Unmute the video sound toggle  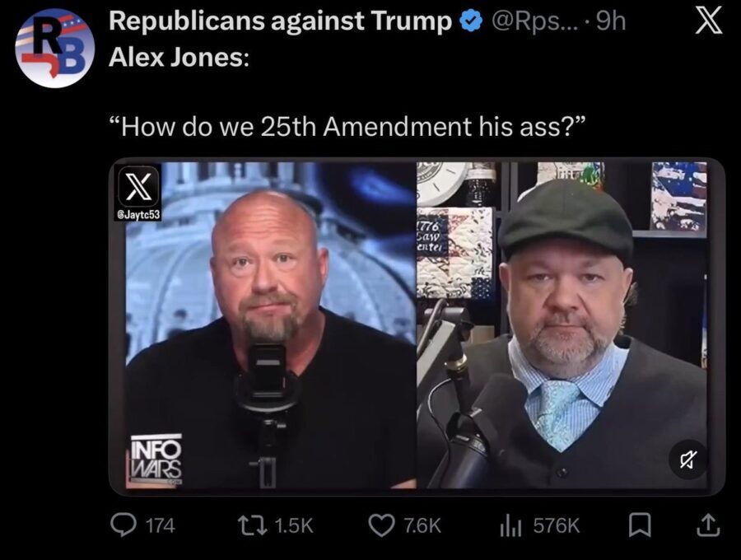tap(688, 460)
